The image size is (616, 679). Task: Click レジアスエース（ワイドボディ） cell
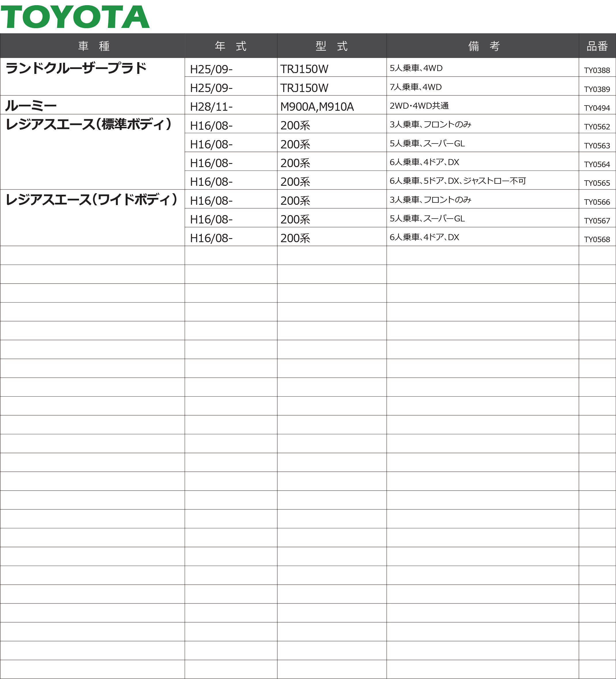91,200
